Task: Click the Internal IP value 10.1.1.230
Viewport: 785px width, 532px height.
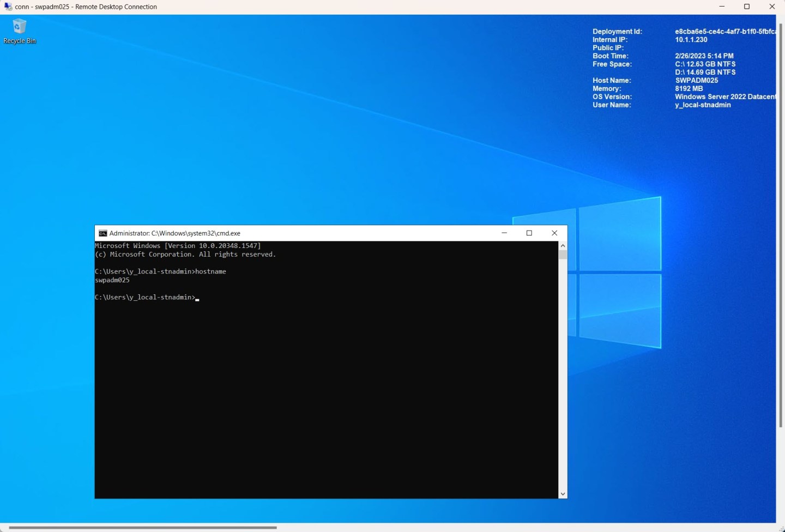Action: (691, 40)
